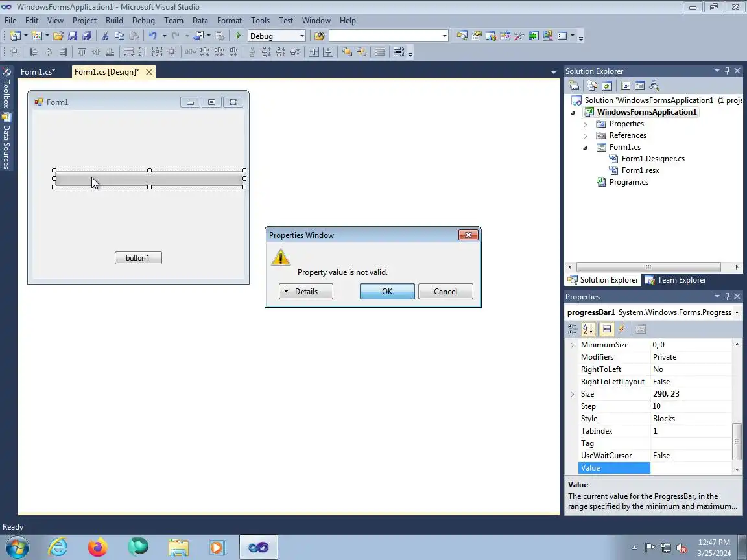
Task: Click button1 on the Form1 designer
Action: coord(138,257)
